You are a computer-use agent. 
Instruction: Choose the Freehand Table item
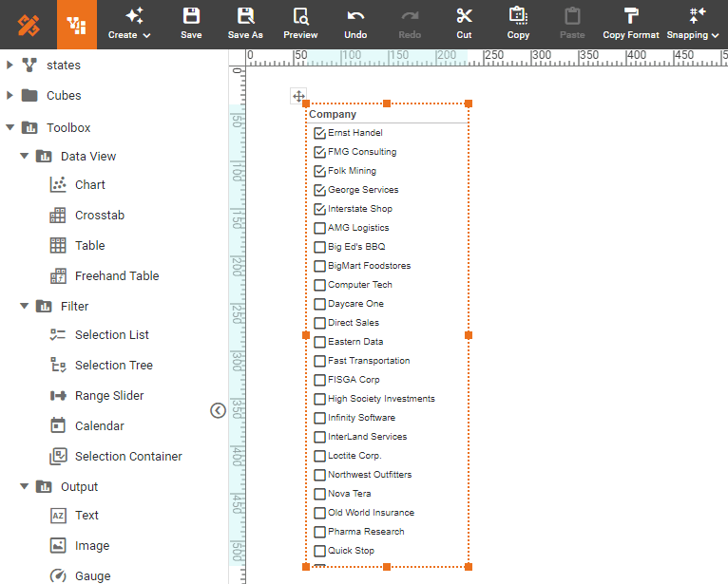tap(116, 276)
